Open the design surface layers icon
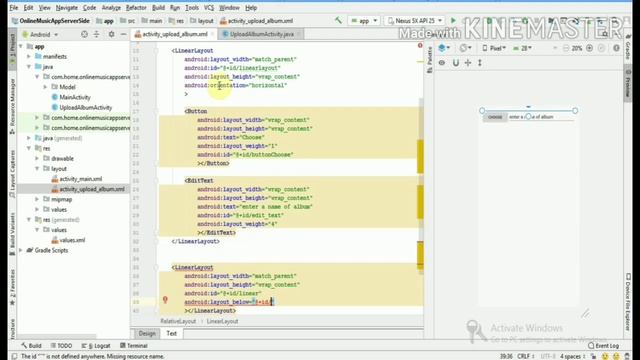 443,48
